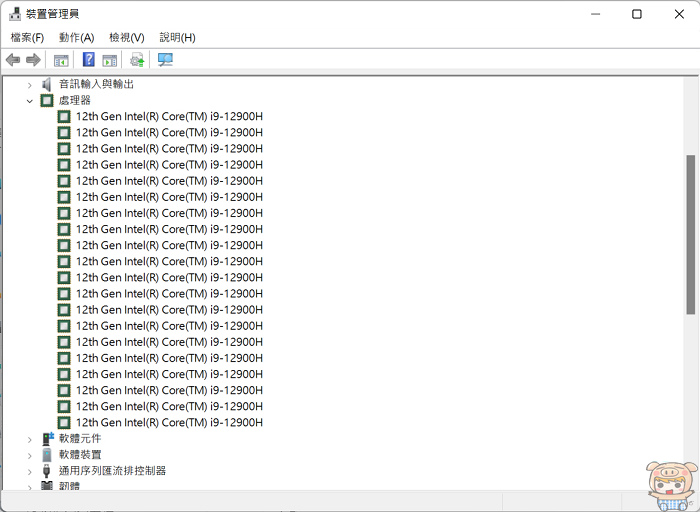700x512 pixels.
Task: Open the 檢視(V) menu
Action: click(127, 37)
